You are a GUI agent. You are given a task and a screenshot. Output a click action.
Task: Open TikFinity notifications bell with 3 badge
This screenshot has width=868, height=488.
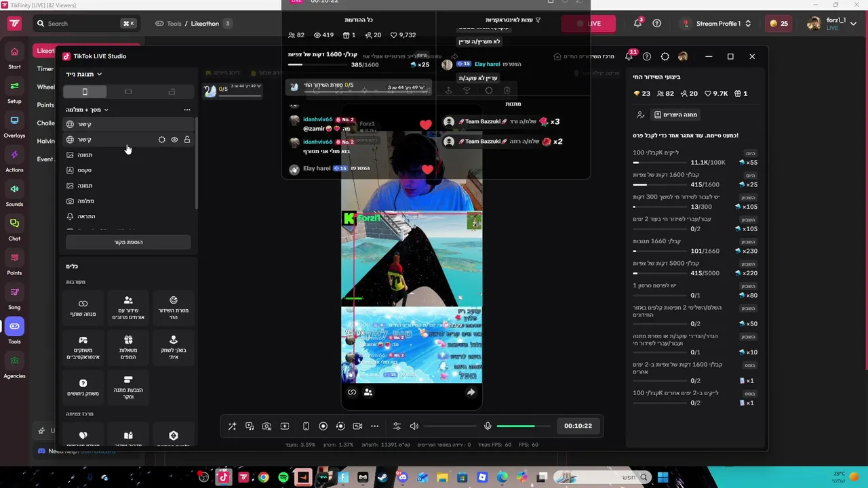(637, 23)
